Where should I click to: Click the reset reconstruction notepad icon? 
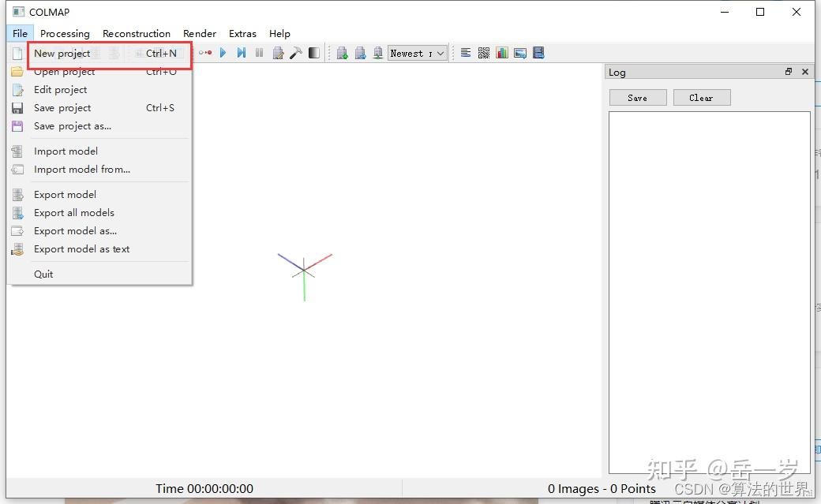(278, 53)
